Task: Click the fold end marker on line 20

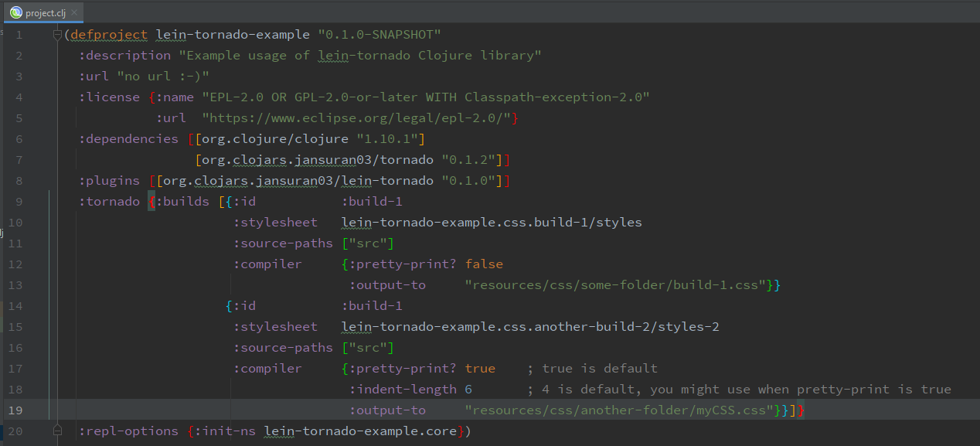Action: [x=57, y=431]
